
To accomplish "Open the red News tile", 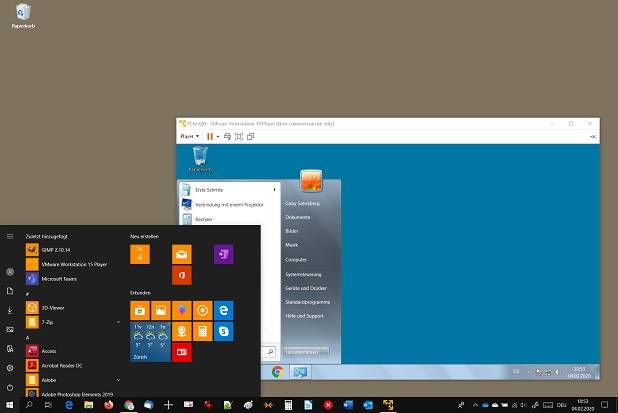I will [182, 352].
